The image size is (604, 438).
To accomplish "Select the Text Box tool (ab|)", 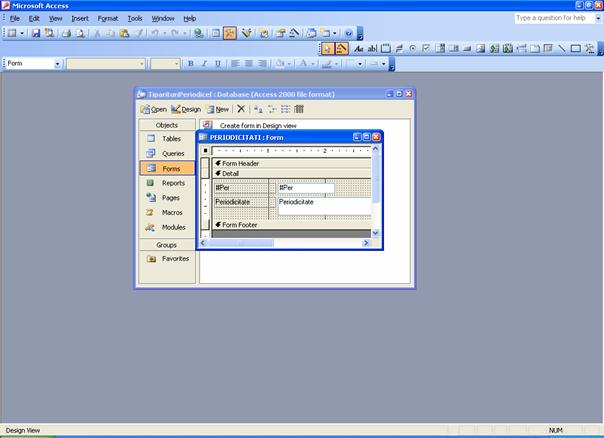I will (372, 48).
